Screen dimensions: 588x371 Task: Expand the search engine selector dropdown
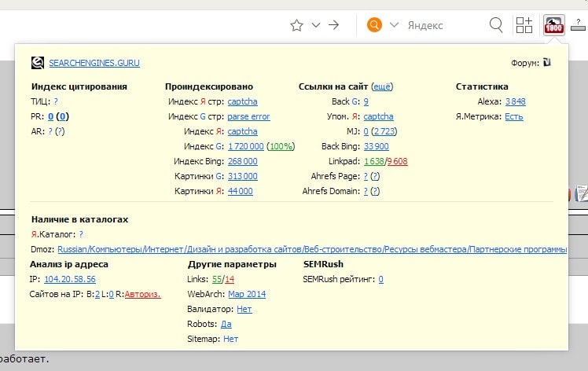395,25
